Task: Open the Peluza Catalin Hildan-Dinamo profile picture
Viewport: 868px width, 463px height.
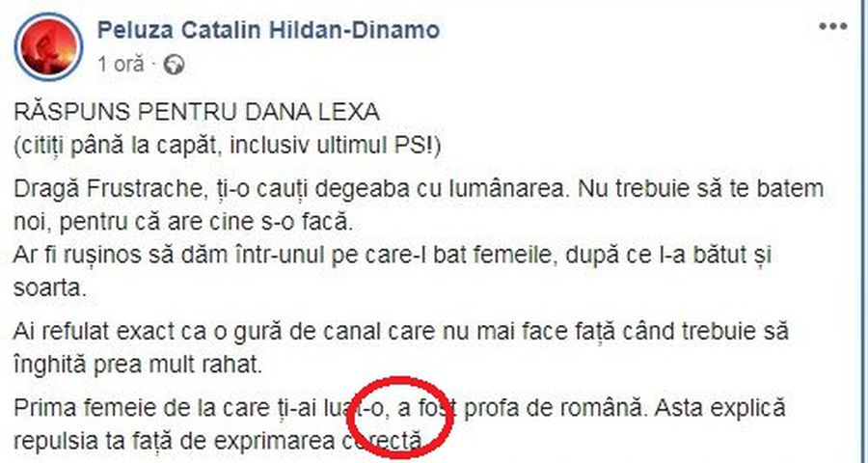Action: click(x=49, y=47)
